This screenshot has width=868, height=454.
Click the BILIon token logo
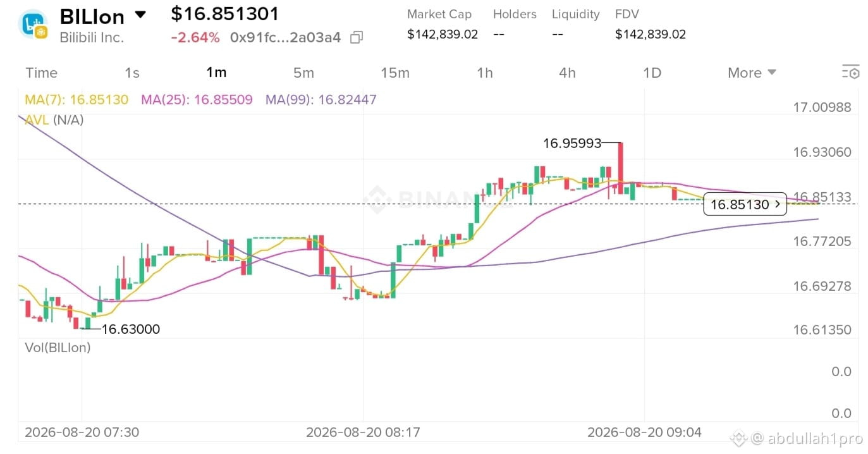point(34,25)
